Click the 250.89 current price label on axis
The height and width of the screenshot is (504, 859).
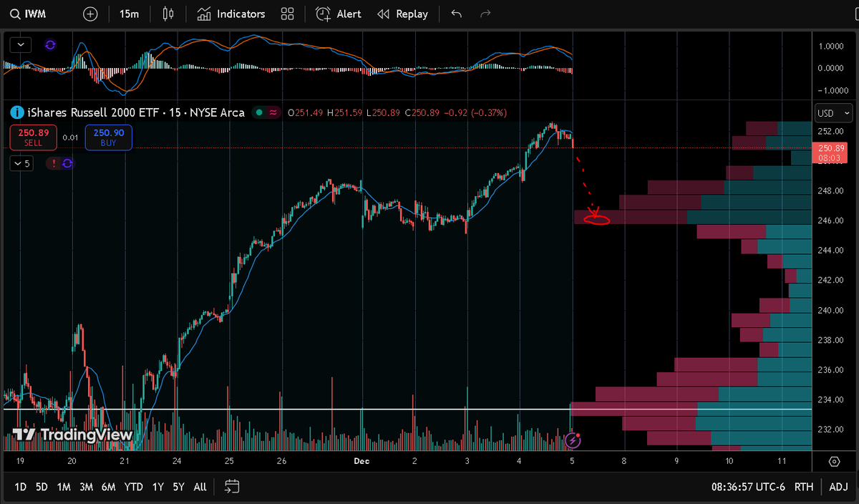(x=832, y=151)
